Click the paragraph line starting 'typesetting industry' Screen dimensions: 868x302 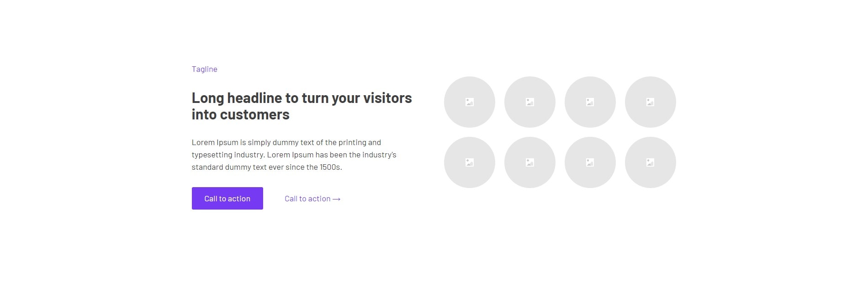294,155
